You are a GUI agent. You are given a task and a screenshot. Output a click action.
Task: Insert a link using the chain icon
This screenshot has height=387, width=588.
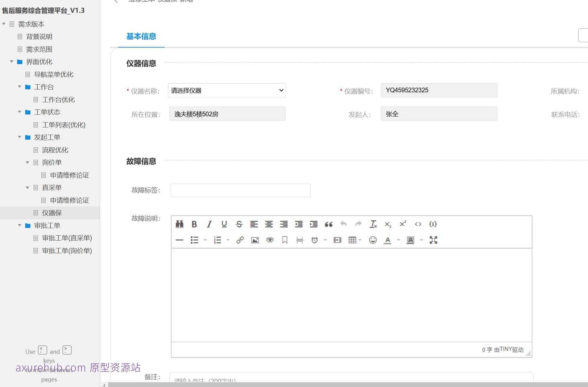point(239,240)
